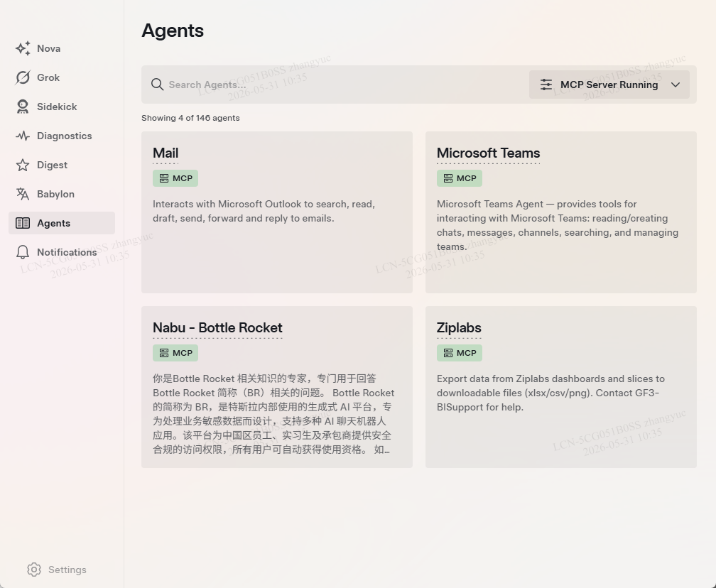Click the MCP server icon on Microsoft Teams card

click(448, 178)
